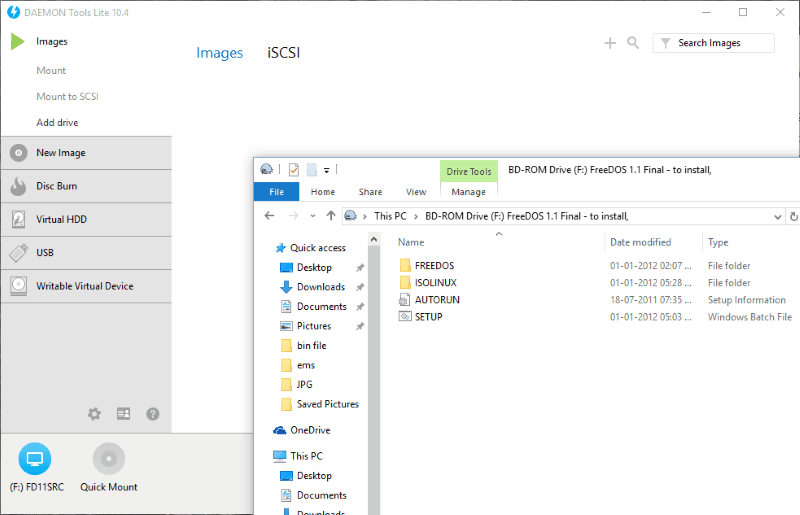Select the (F:) FD11SRC virtual drive
800x515 pixels.
pyautogui.click(x=35, y=458)
